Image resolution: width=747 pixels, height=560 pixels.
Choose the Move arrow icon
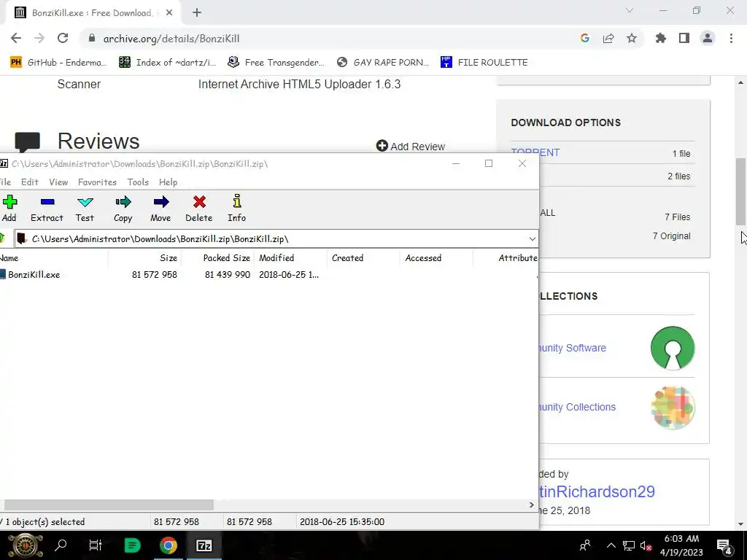[160, 208]
